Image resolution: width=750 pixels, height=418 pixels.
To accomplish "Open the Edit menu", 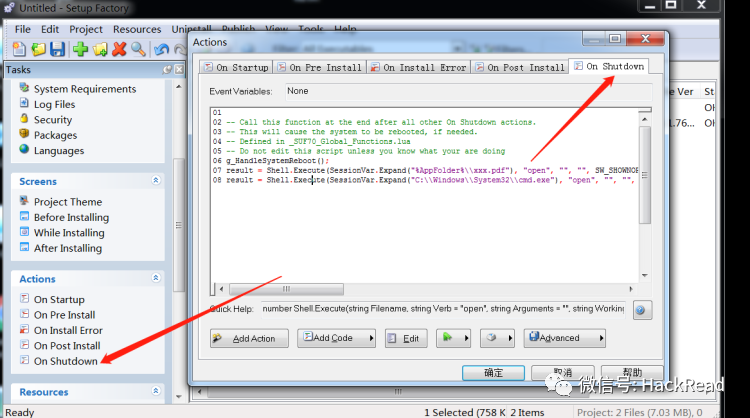I will 50,29.
